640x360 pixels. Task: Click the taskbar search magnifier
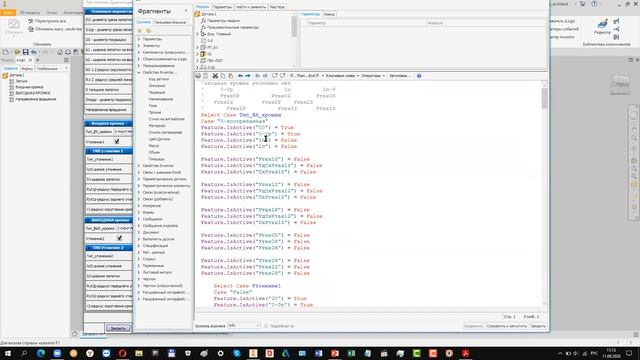pyautogui.click(x=24, y=353)
